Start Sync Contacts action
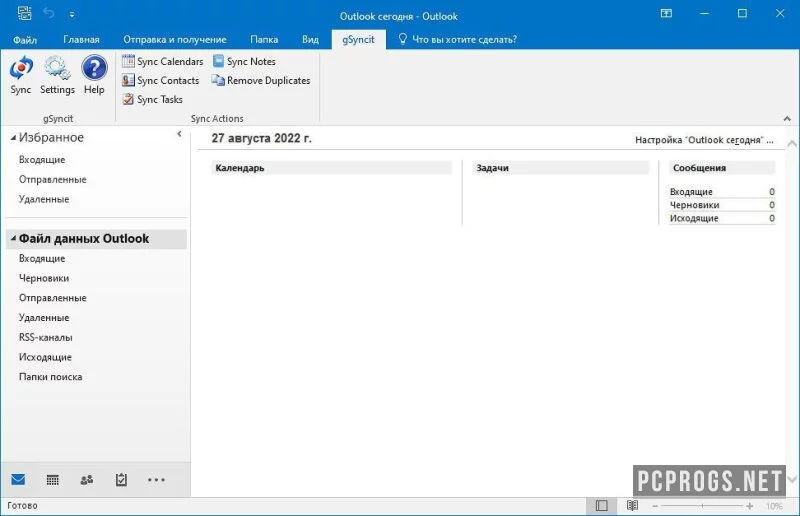 (161, 80)
